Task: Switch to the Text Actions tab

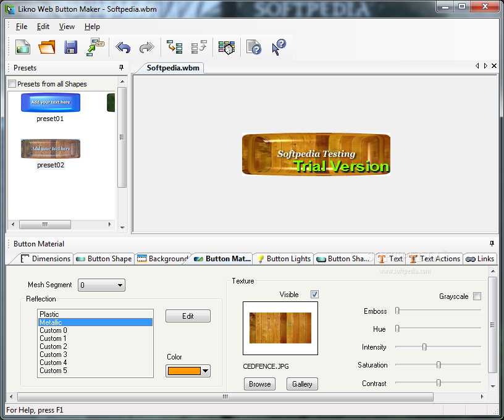Action: tap(435, 259)
